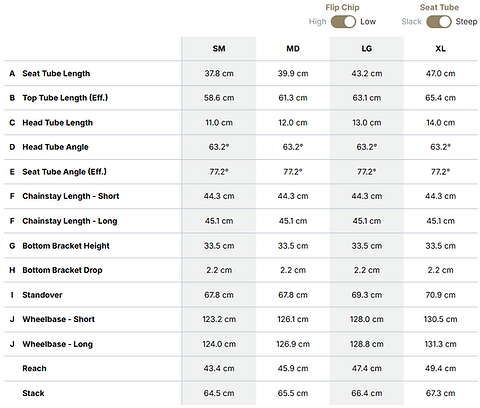Screen dimensions: 480x408
Task: Choose the Slack seat tube option
Action: 411,22
